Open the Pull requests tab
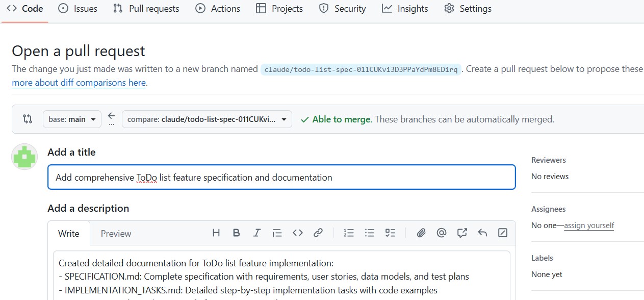 [x=146, y=9]
